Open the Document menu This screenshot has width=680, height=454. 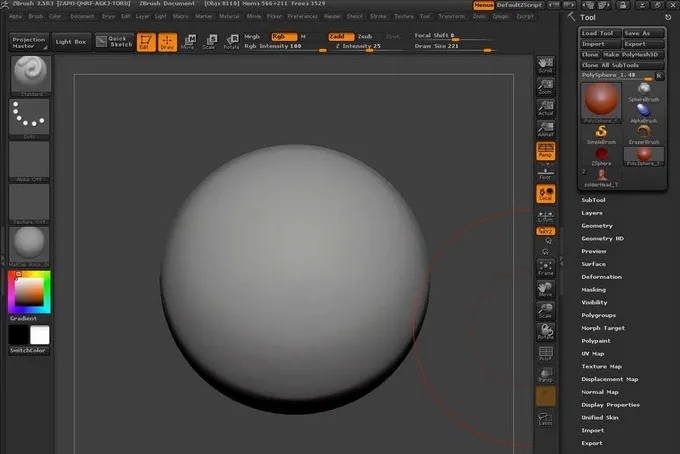[82, 16]
